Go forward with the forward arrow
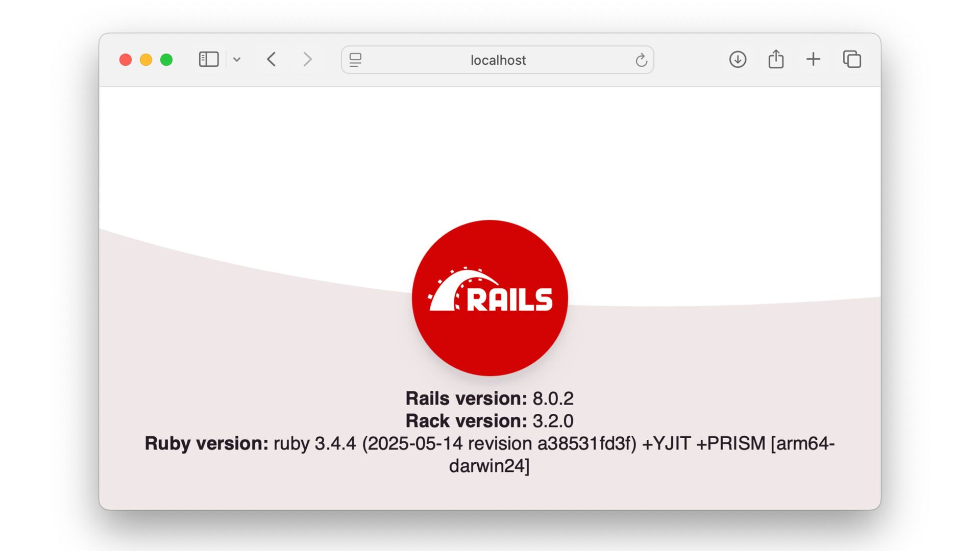Viewport: 980px width, 551px height. coord(307,60)
